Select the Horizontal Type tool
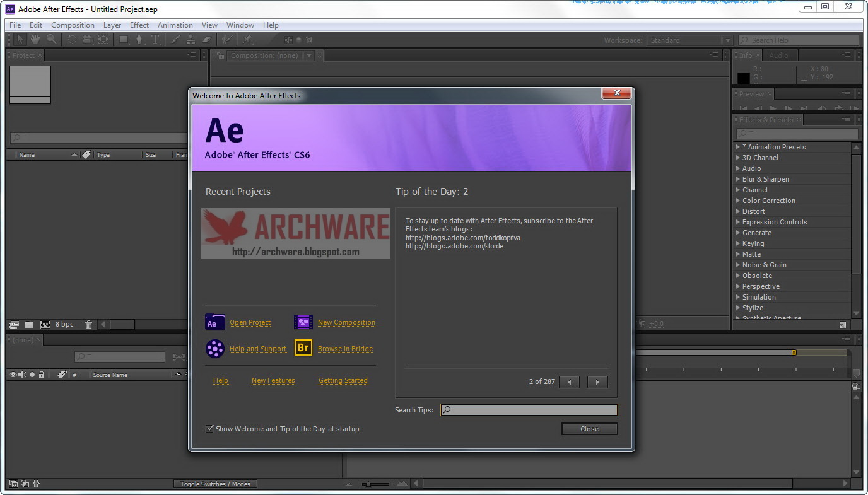Viewport: 868px width, 495px height. coord(155,40)
